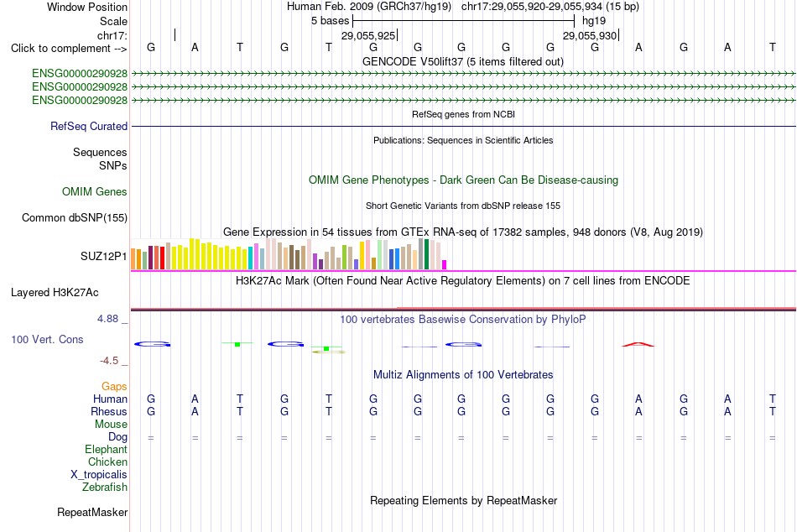Screen dimensions: 797x532
Task: Click the Common dbSNP(155) label
Action: click(74, 217)
